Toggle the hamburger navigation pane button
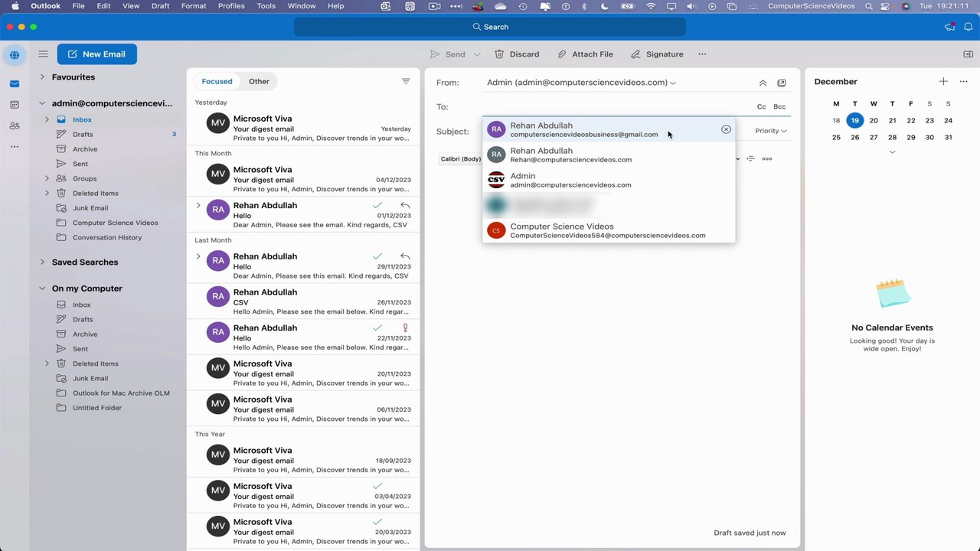 43,54
